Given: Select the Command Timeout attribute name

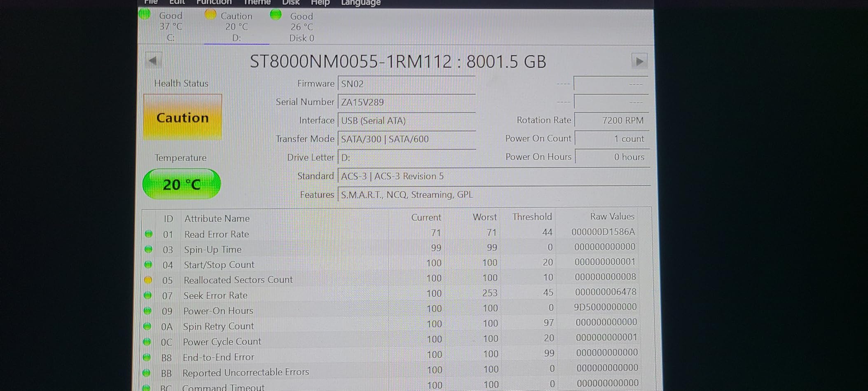Looking at the screenshot, I should coord(223,387).
